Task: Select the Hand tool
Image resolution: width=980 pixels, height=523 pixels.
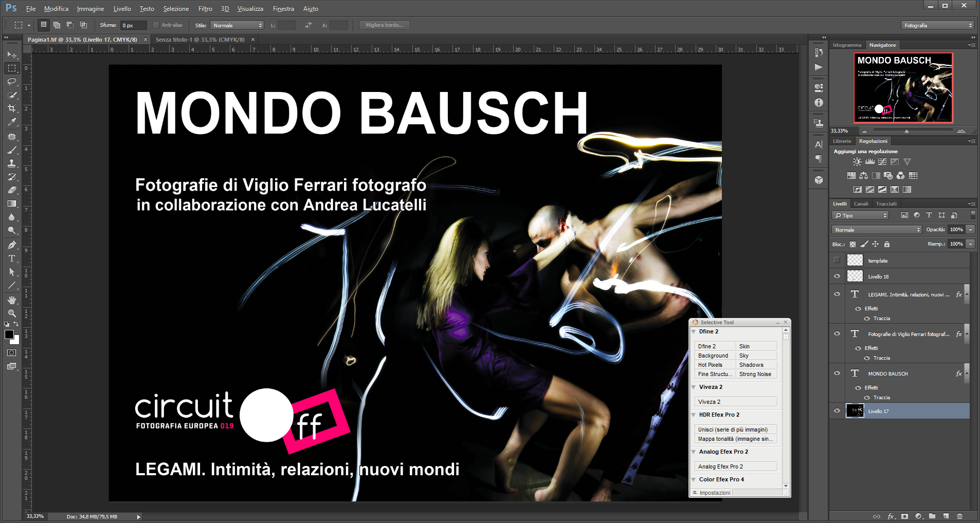Action: (12, 300)
